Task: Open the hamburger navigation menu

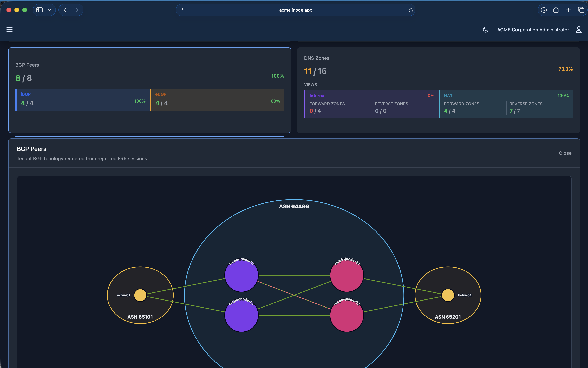Action: point(10,30)
